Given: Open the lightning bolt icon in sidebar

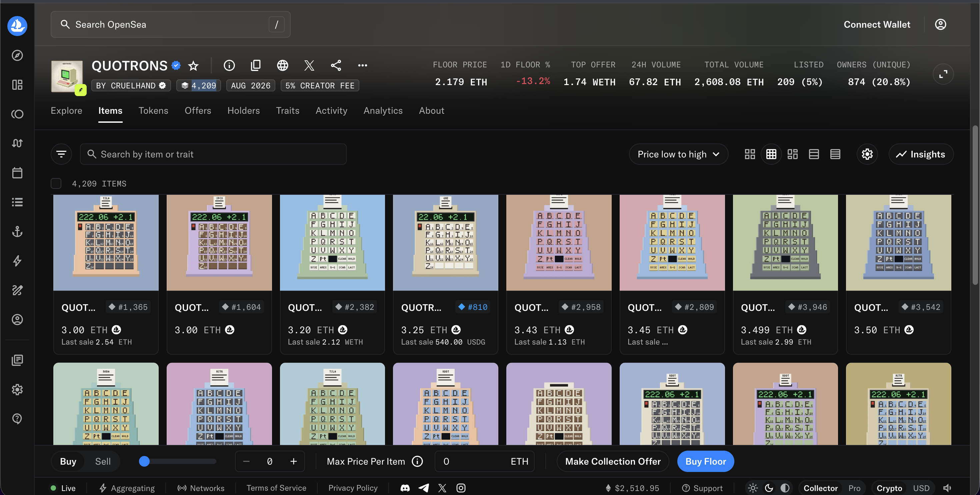Looking at the screenshot, I should tap(17, 261).
